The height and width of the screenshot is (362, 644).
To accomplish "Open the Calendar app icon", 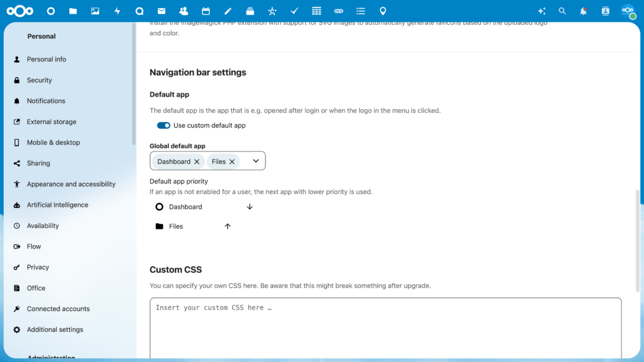I will 206,11.
